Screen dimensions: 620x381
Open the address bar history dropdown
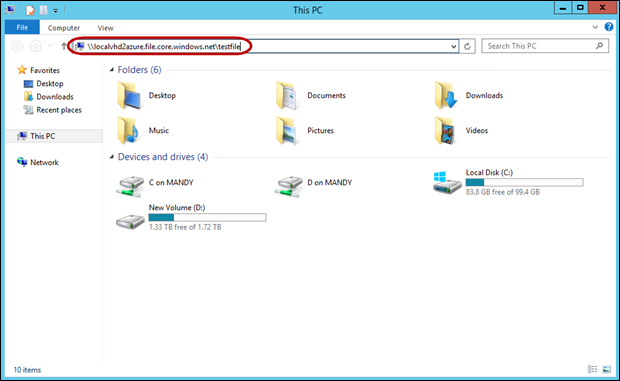click(x=454, y=47)
